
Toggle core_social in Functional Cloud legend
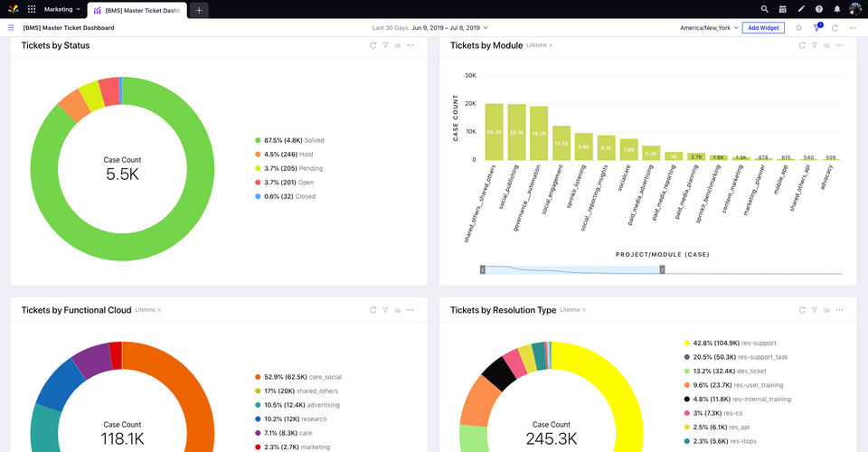298,377
